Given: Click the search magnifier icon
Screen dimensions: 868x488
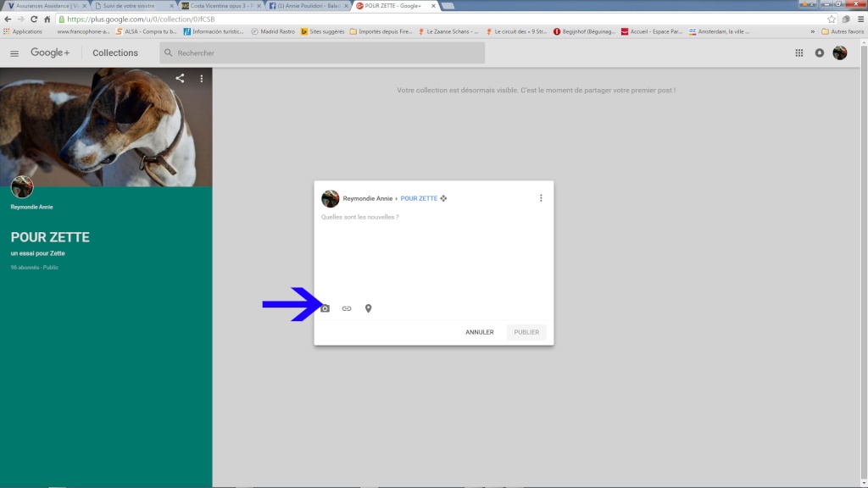Looking at the screenshot, I should (169, 53).
